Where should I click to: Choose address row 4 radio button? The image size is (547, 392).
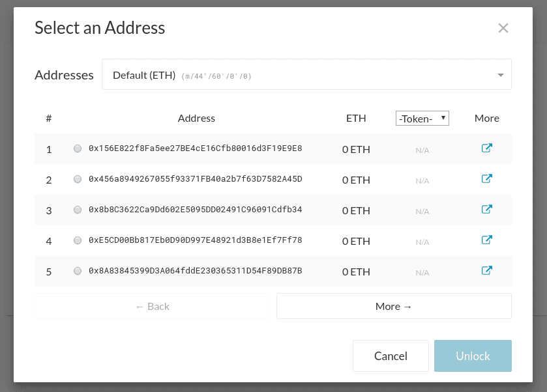[78, 240]
